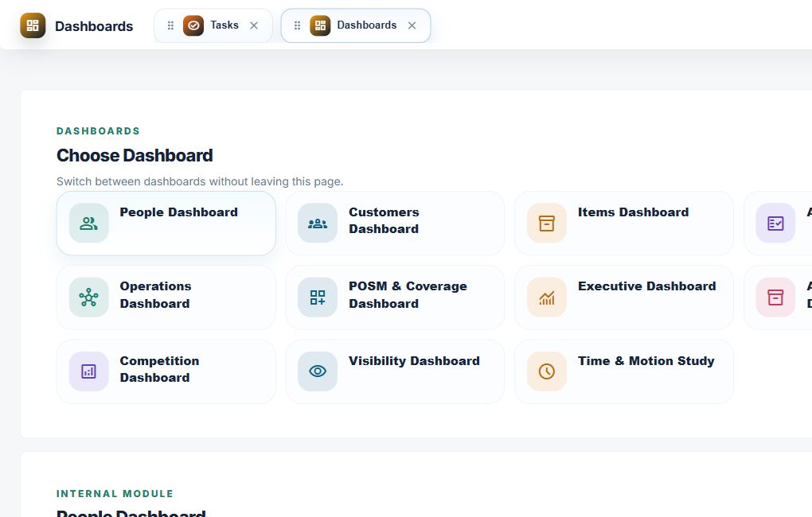Click the INTERNAL MODULE section label
This screenshot has height=517, width=812.
(115, 494)
